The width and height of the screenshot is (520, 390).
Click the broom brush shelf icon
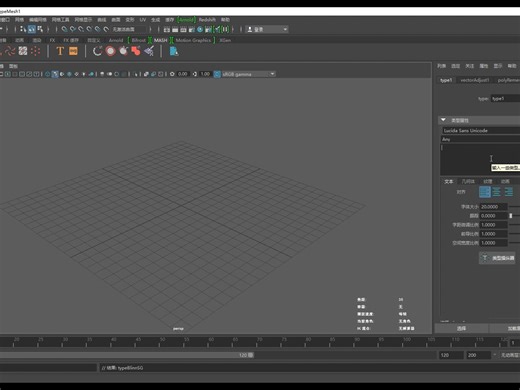tap(149, 51)
